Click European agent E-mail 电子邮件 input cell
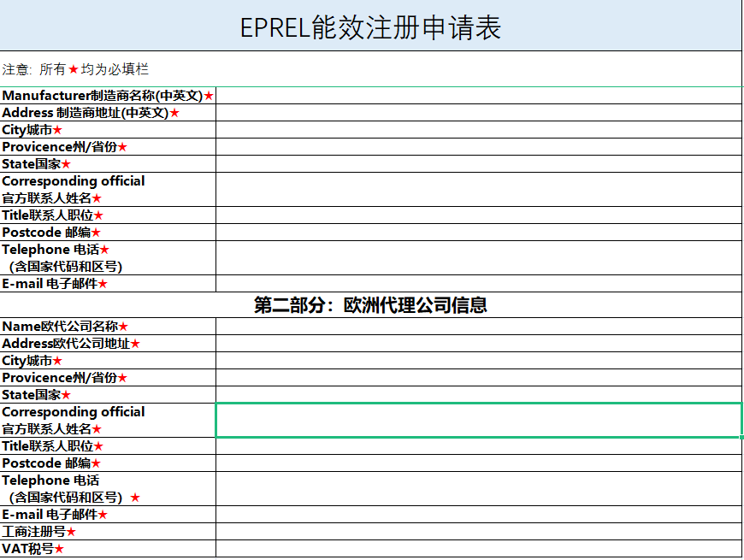 tap(479, 514)
